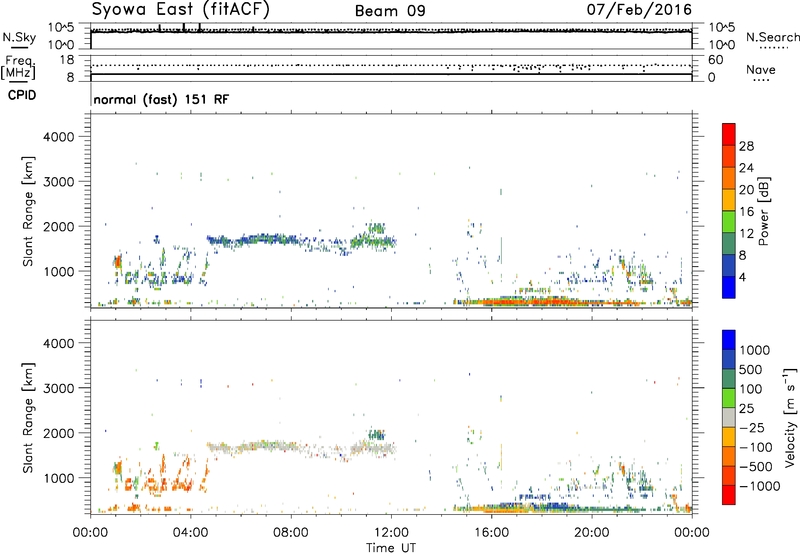800x554 pixels.
Task: Pick the gray segment of the velocity colorbar
Action: tap(729, 417)
